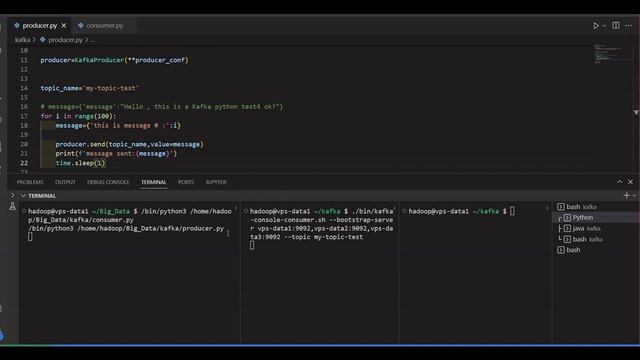
Task: Open the DEBUG CONSOLE panel tab
Action: [x=108, y=182]
